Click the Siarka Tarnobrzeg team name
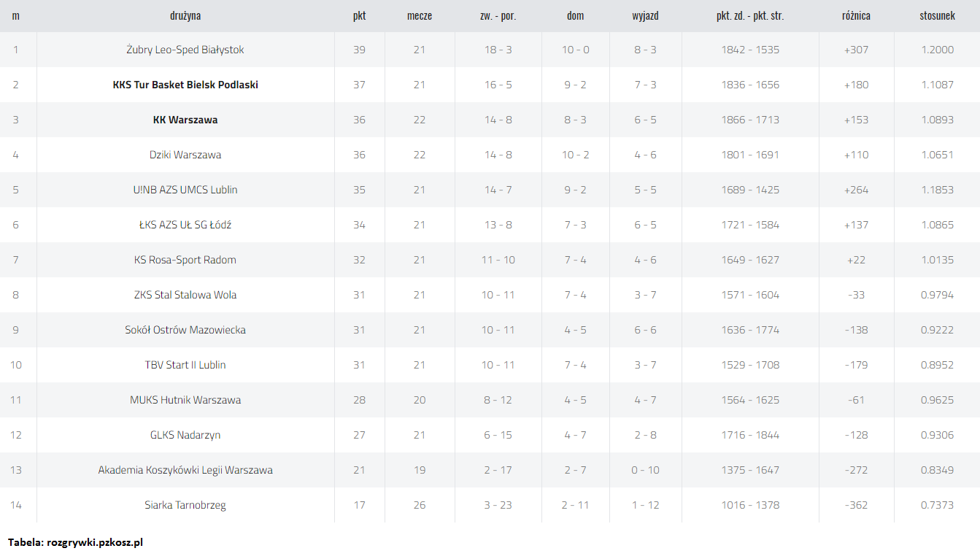This screenshot has width=980, height=559. (x=185, y=505)
